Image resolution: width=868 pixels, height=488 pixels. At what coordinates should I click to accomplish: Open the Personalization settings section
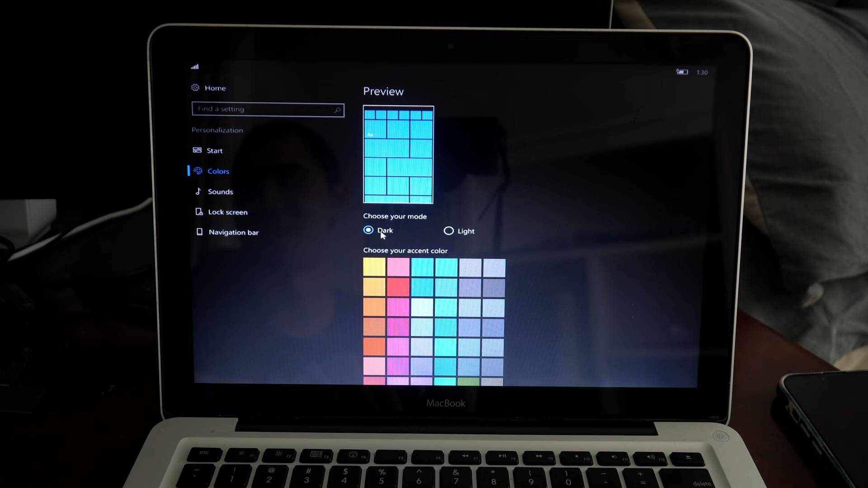(x=217, y=130)
